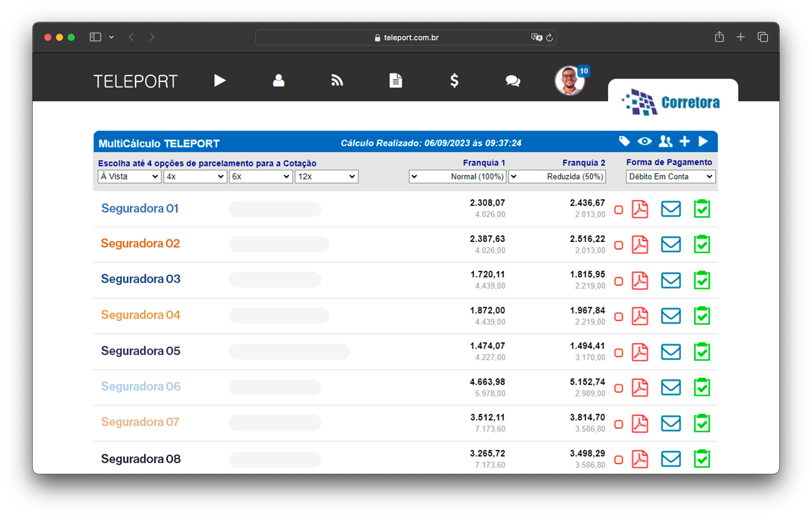Click the tag icon in MultiCálculo header

(624, 141)
